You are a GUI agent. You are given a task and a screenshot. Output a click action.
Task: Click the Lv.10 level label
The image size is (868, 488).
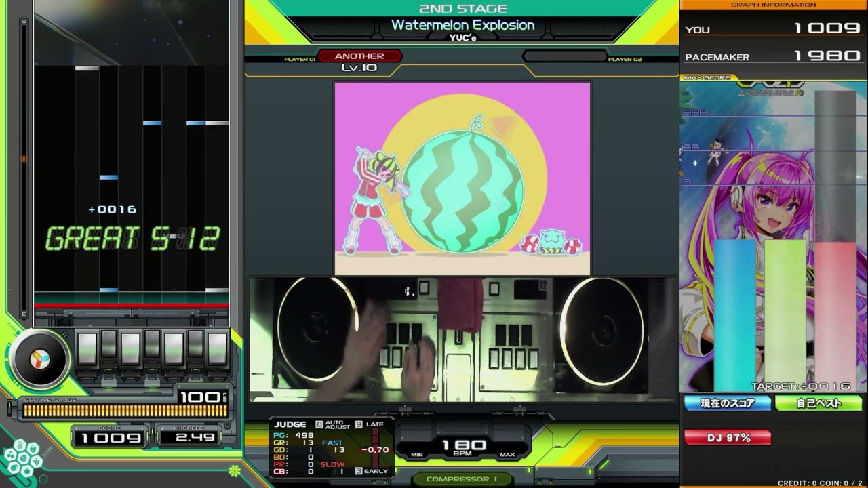pos(359,68)
